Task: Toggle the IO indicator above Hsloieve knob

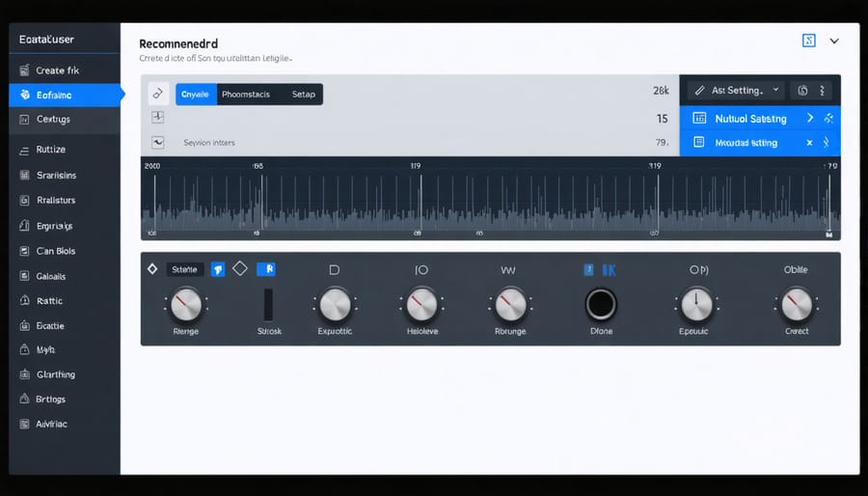Action: tap(421, 269)
